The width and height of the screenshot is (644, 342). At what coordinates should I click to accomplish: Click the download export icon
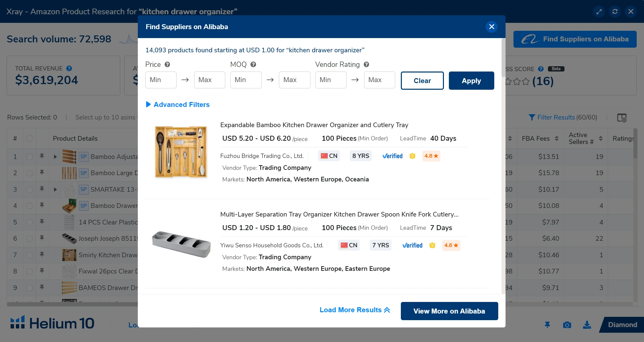pos(587,325)
